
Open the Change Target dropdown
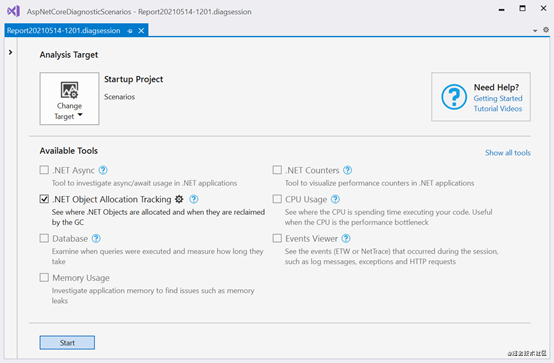pyautogui.click(x=69, y=99)
